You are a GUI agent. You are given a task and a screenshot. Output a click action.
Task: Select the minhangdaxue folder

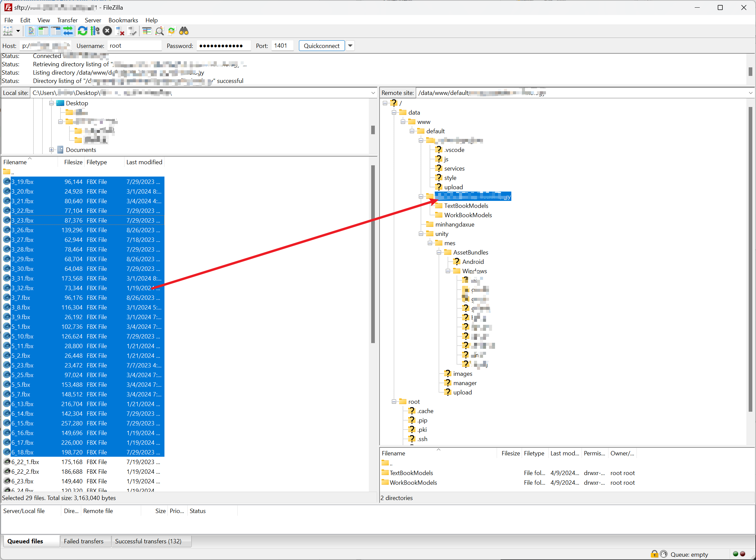point(454,225)
